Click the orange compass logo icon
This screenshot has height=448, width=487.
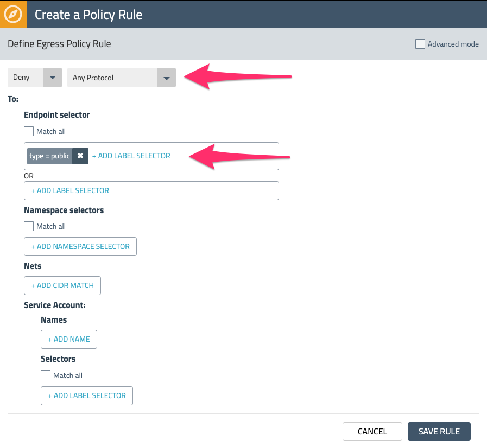click(13, 14)
